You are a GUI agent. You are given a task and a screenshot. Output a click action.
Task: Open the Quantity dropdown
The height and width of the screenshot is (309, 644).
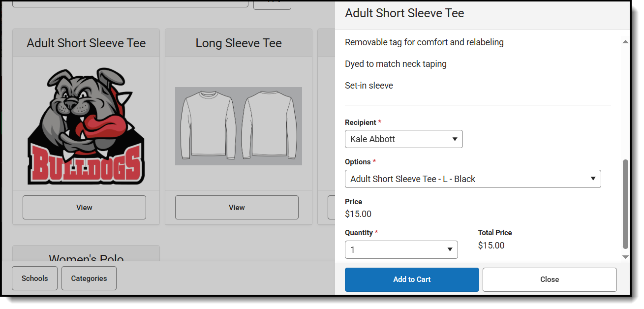[401, 250]
